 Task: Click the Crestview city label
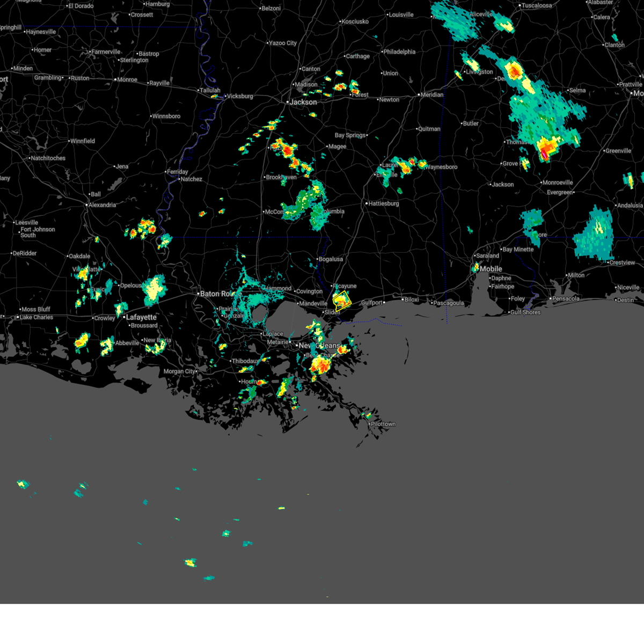623,262
